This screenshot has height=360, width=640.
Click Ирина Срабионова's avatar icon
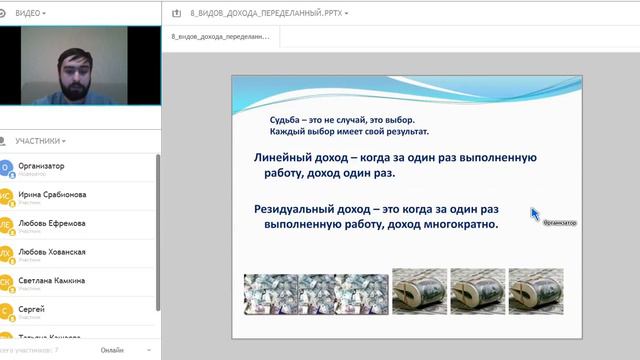pos(6,196)
